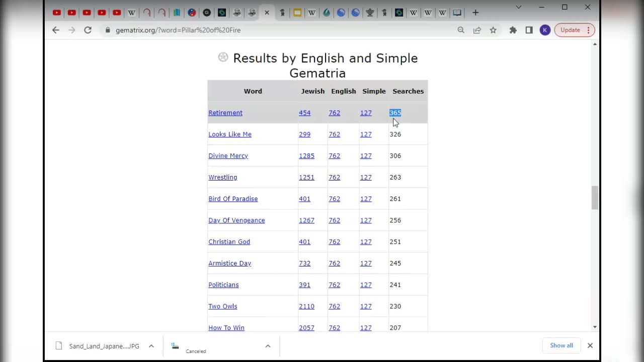Open the Politicians word link
Image resolution: width=644 pixels, height=362 pixels.
pyautogui.click(x=223, y=285)
